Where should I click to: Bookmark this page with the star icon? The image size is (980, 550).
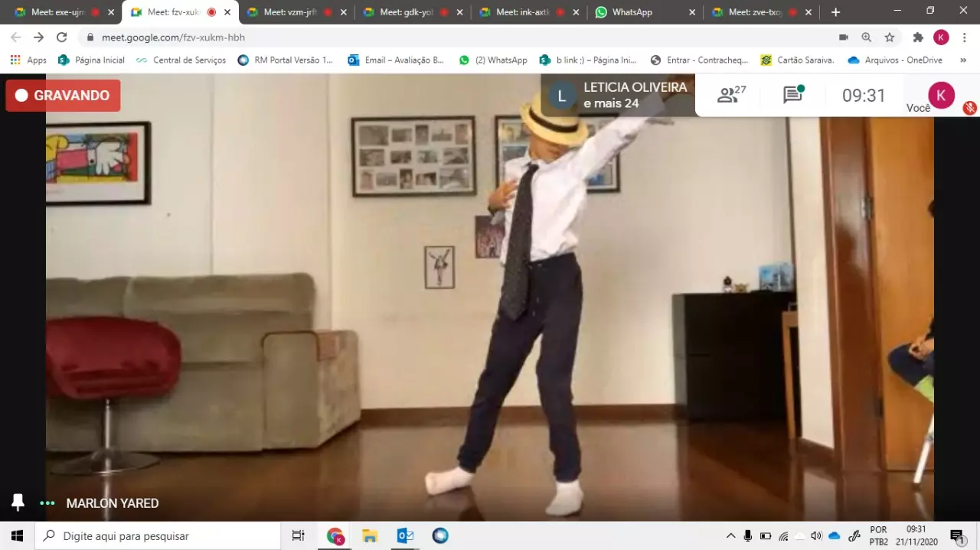889,37
